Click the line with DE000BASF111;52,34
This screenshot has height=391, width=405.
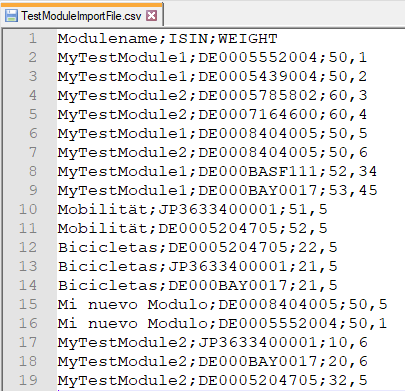point(217,172)
